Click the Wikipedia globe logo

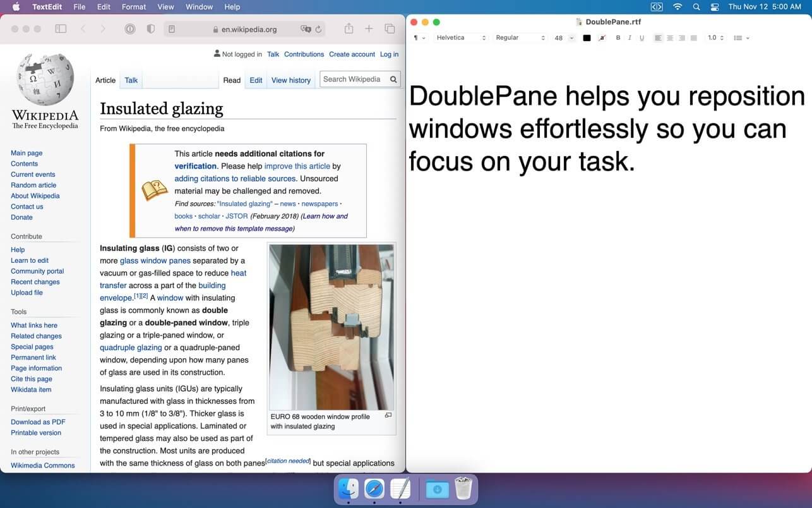[45, 80]
